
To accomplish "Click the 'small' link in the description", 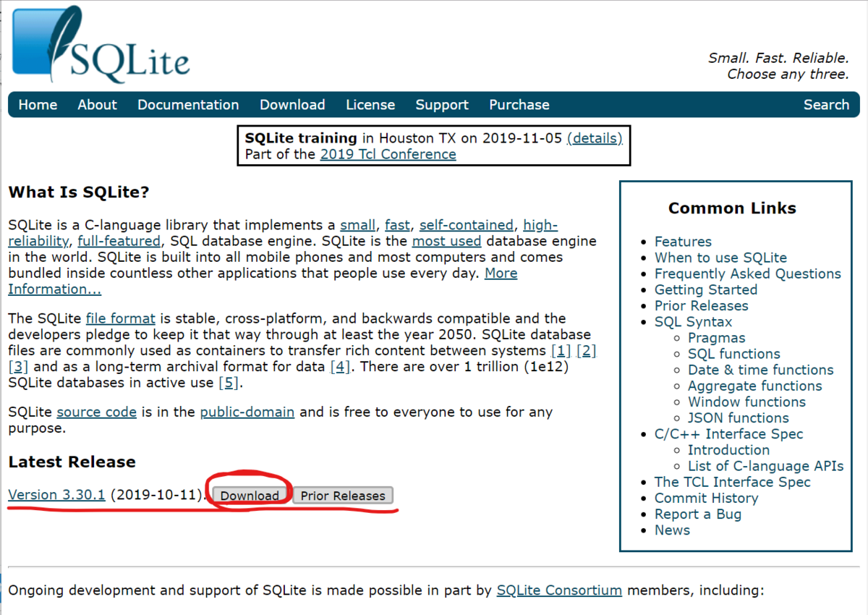I will coord(358,225).
